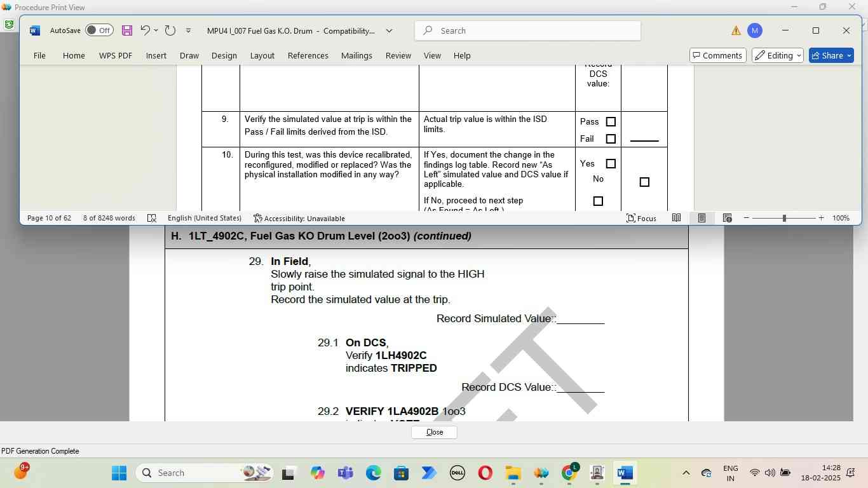Click the Word icon in taskbar
The height and width of the screenshot is (488, 868).
(625, 473)
